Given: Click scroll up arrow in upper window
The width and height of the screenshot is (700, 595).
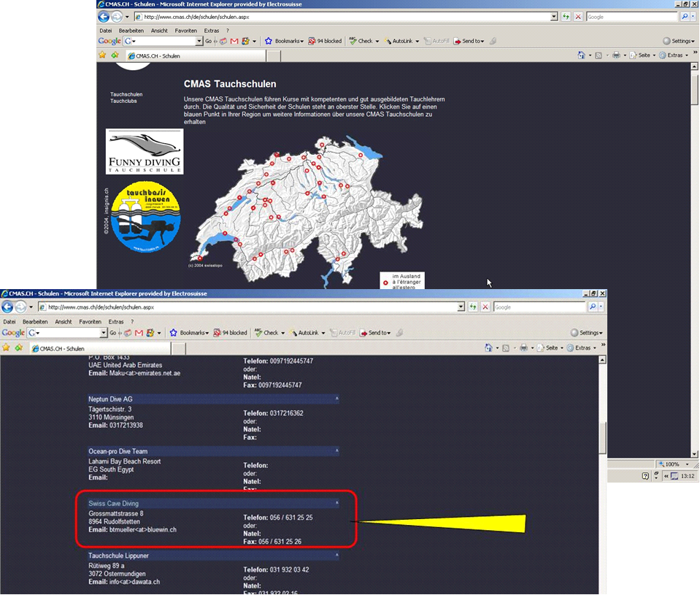Looking at the screenshot, I should (694, 66).
